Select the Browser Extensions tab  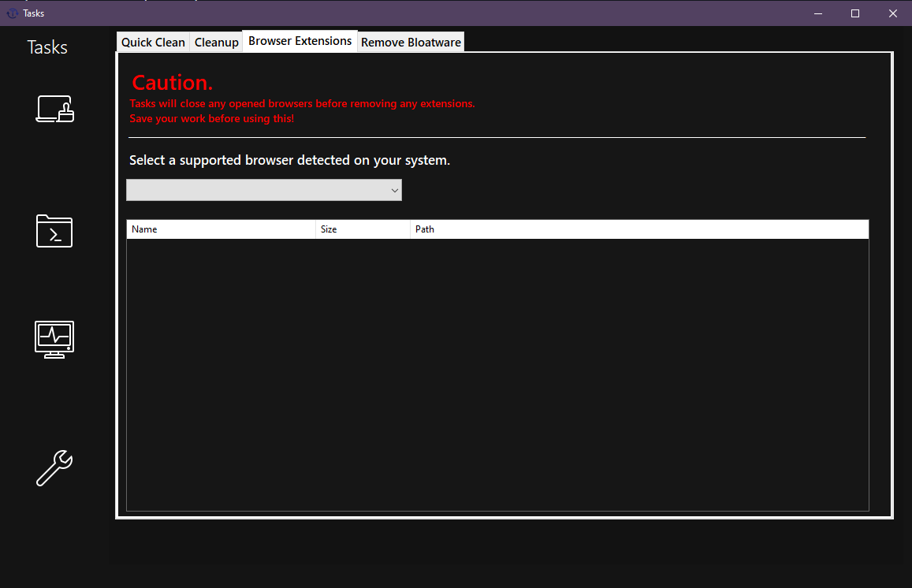pyautogui.click(x=300, y=40)
